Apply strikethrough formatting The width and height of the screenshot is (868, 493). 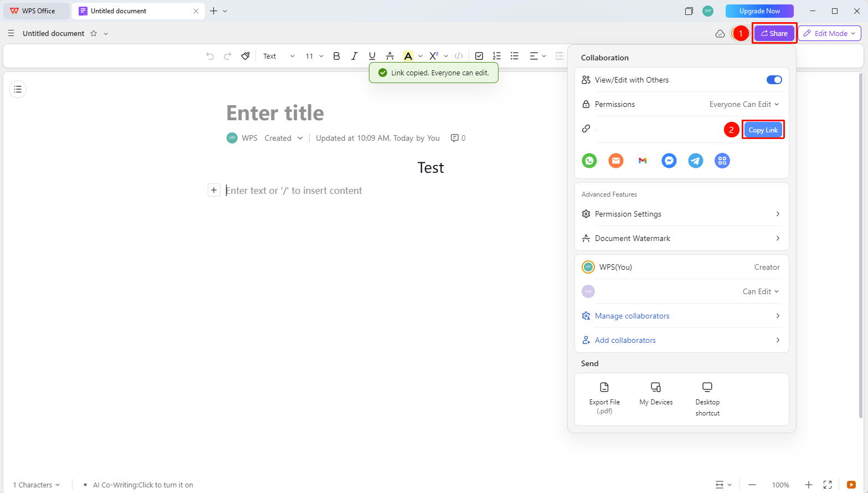coord(390,56)
